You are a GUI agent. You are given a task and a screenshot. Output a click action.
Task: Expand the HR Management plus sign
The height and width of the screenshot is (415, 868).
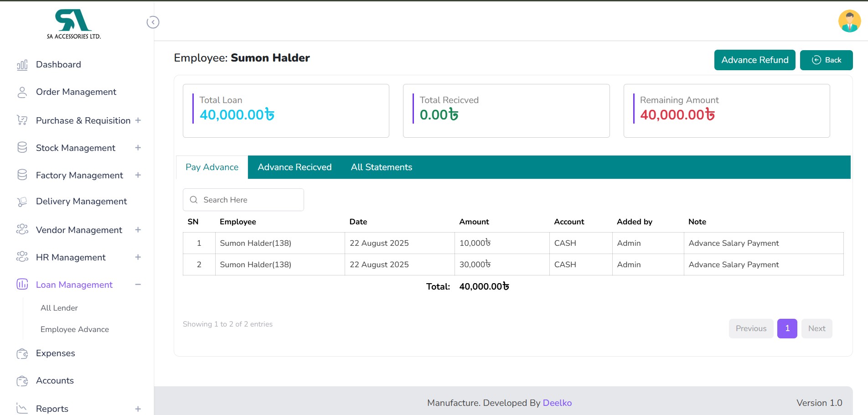[138, 257]
